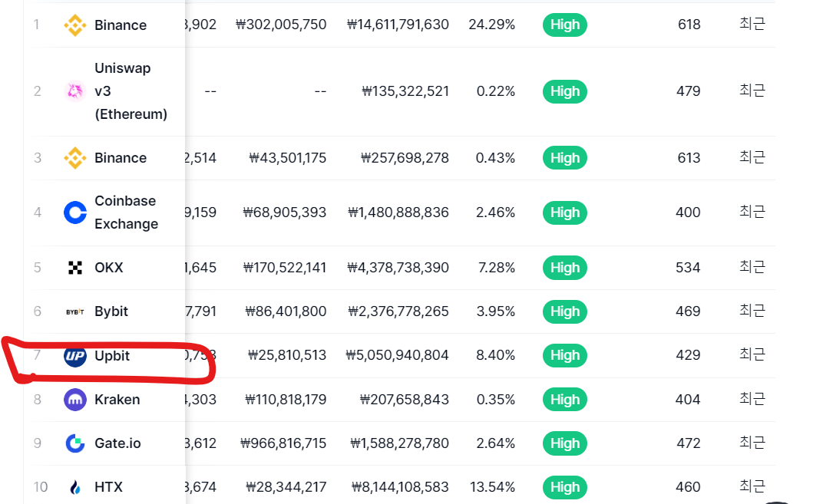Click the High badge in Binance row 1
813x504 pixels.
click(x=564, y=25)
